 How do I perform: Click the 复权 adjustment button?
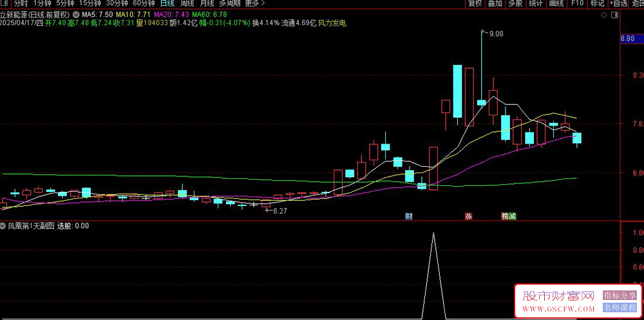(x=475, y=3)
